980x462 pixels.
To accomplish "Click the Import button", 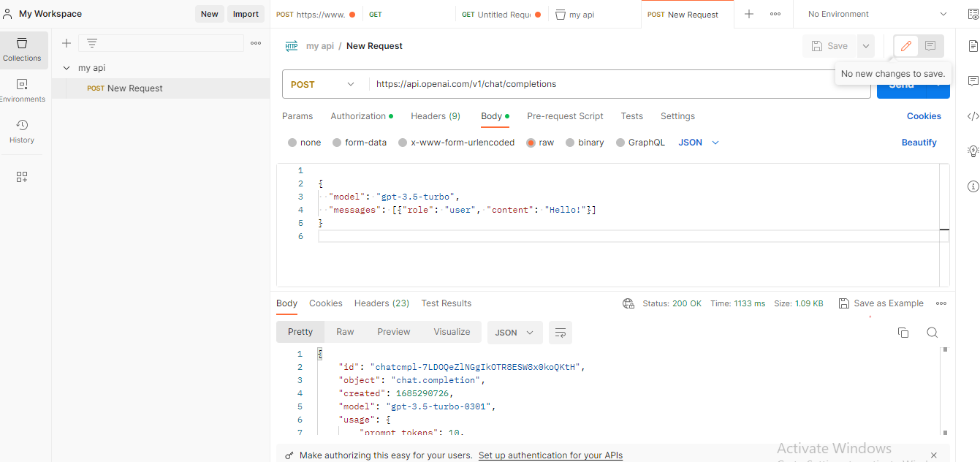I will coord(246,14).
